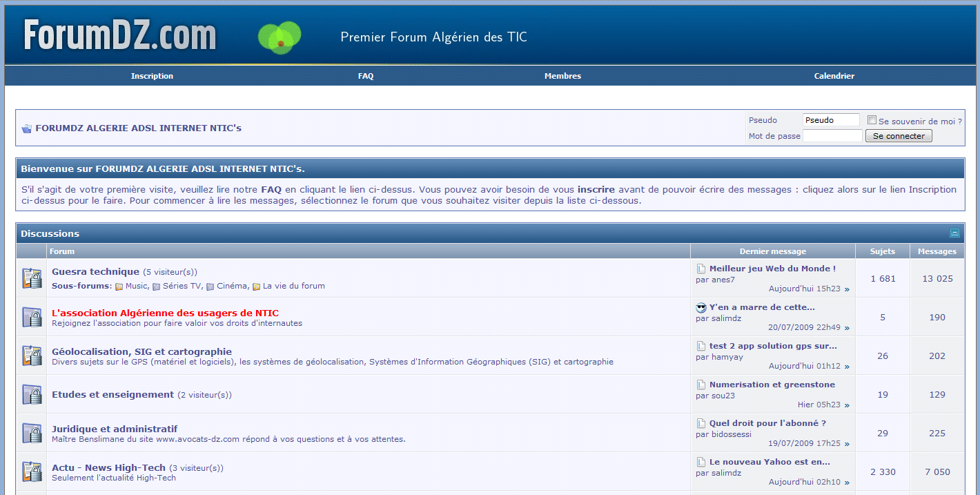Viewport: 980px width, 495px height.
Task: Click the message count 13 025
Action: click(937, 278)
